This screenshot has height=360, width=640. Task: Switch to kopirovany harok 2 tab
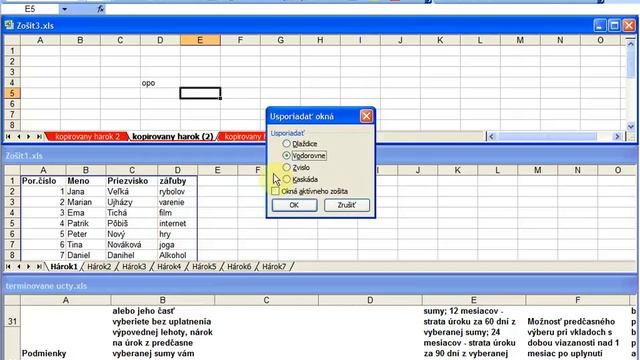click(87, 137)
